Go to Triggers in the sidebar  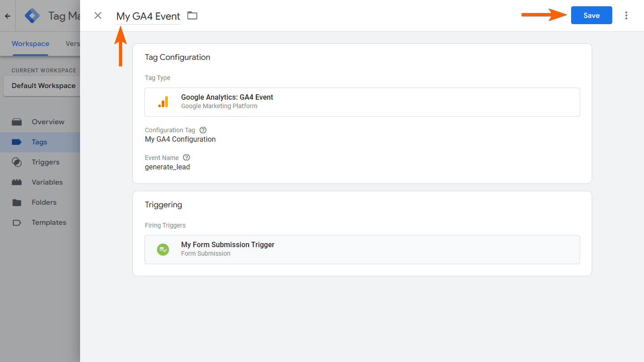45,162
